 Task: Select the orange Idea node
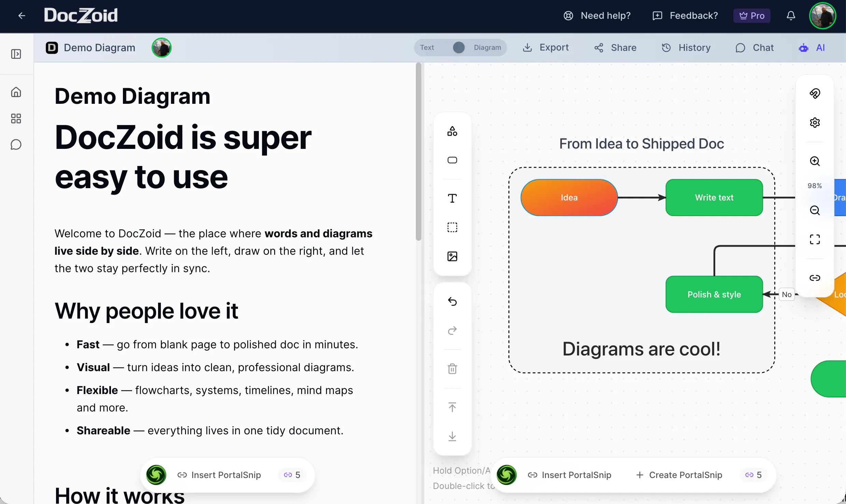coord(569,198)
